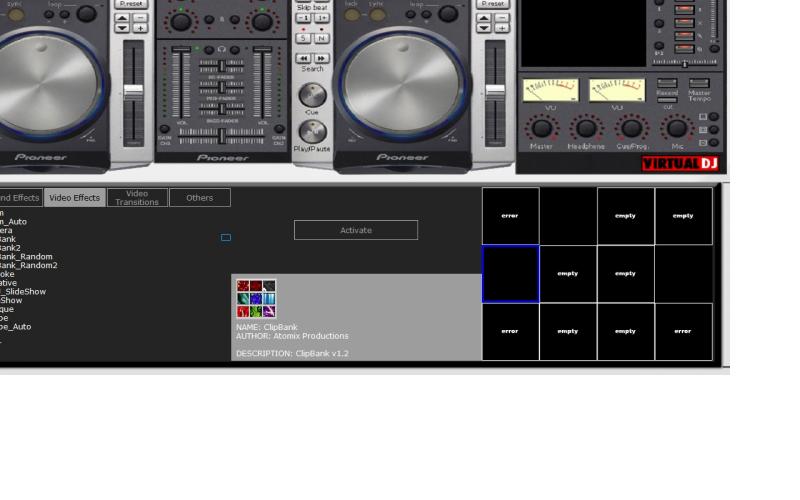Viewport: 800px width, 500px height.
Task: Click the video preview screen
Action: click(x=583, y=33)
